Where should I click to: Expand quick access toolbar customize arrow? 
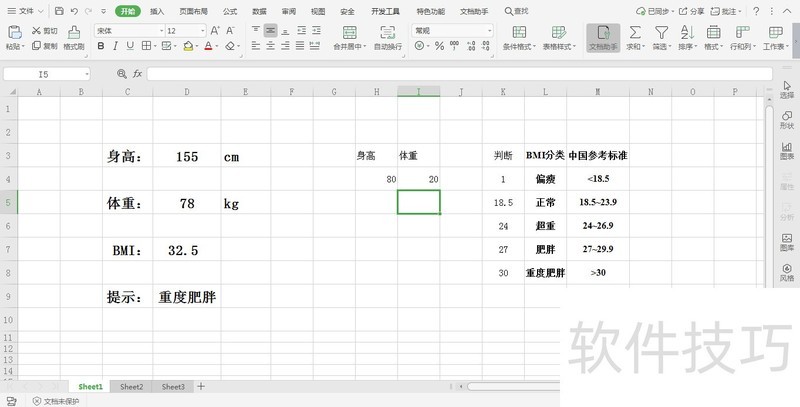[x=103, y=11]
